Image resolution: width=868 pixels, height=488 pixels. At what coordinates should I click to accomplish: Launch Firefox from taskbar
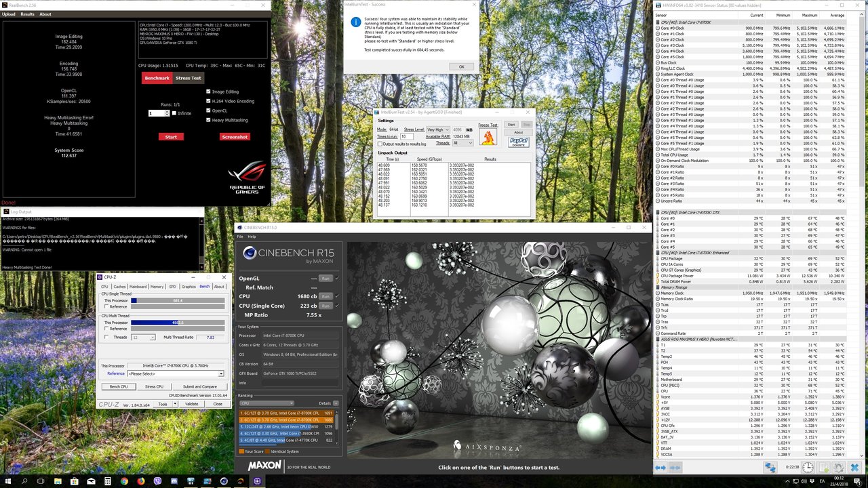141,481
